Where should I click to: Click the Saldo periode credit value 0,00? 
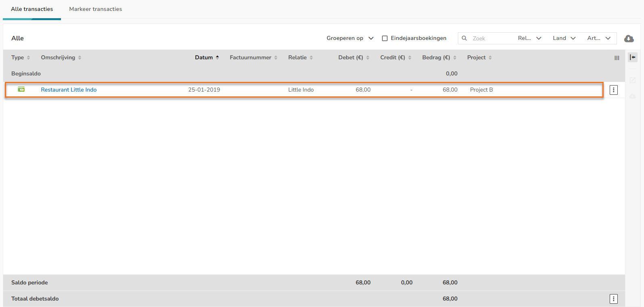[x=407, y=283]
